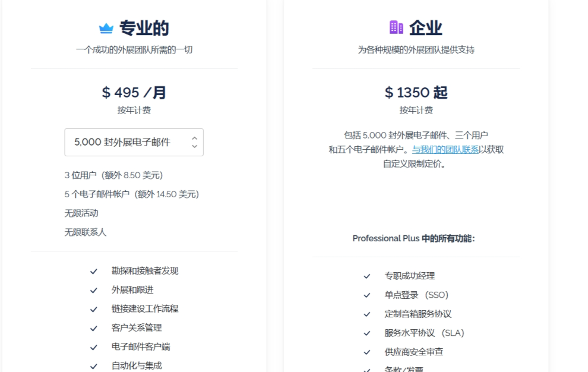Click the 定制音箱服务协议 feature text
The width and height of the screenshot is (588, 372).
pos(418,314)
